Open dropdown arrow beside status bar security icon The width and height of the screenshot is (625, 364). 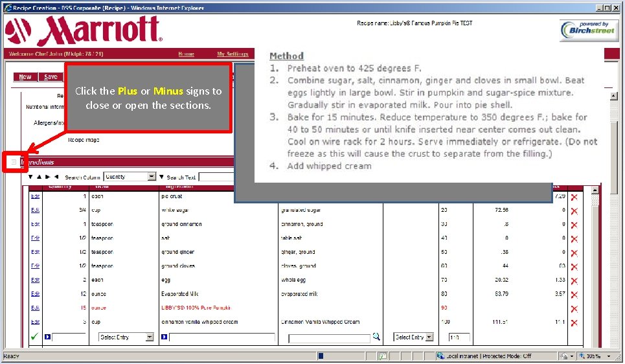tap(572, 356)
